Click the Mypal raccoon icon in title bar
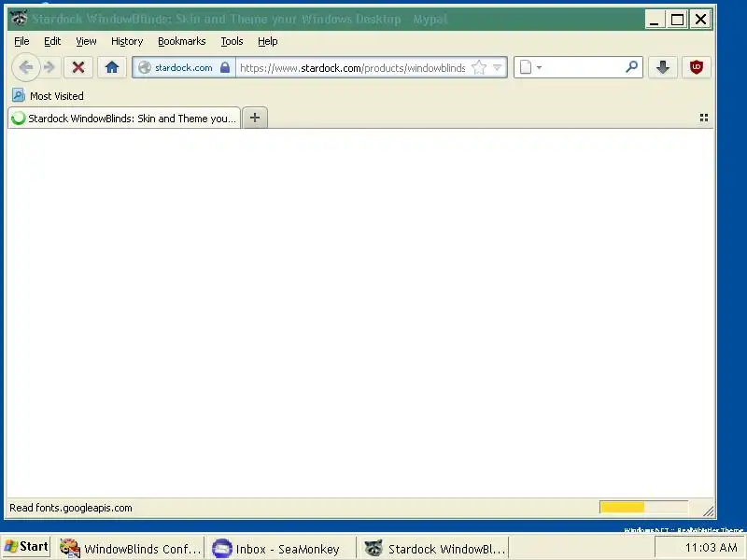Screen dimensions: 747x560 19,18
